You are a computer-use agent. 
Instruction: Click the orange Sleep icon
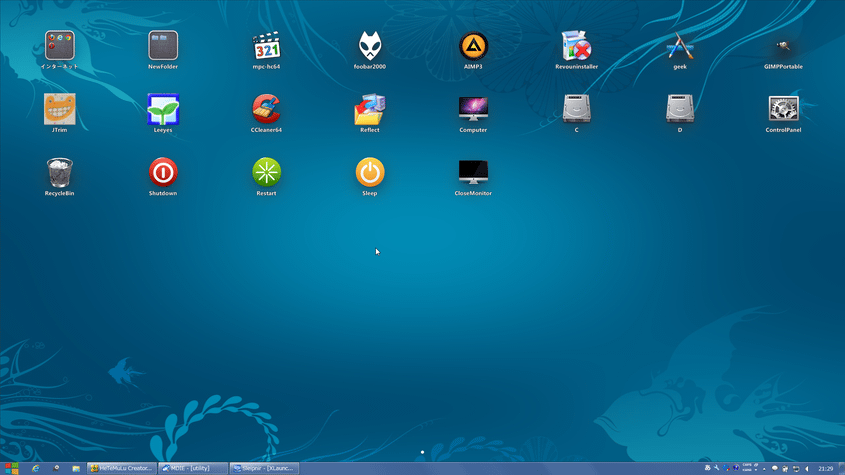pos(370,173)
